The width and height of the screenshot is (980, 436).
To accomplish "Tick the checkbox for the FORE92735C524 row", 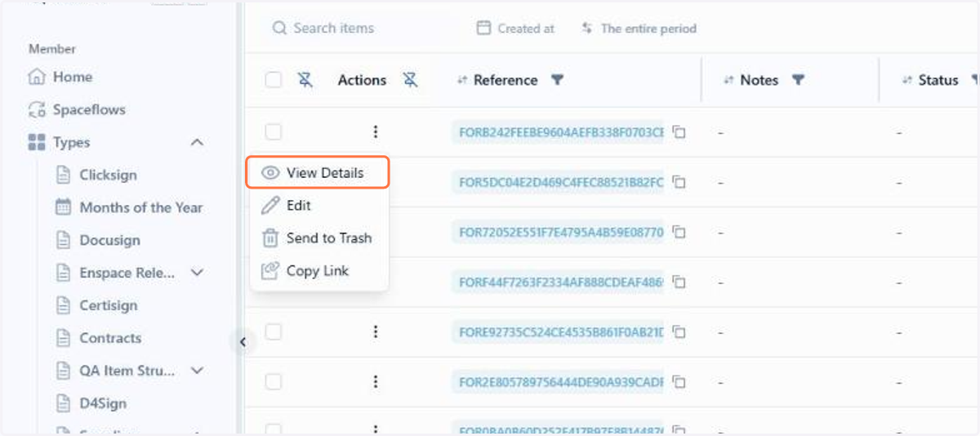I will (274, 331).
